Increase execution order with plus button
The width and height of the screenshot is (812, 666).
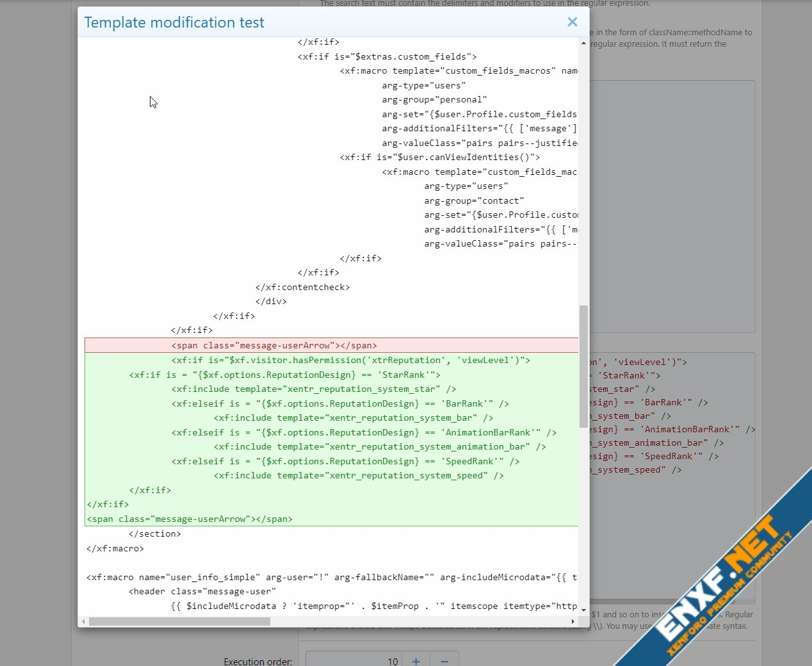pyautogui.click(x=416, y=660)
